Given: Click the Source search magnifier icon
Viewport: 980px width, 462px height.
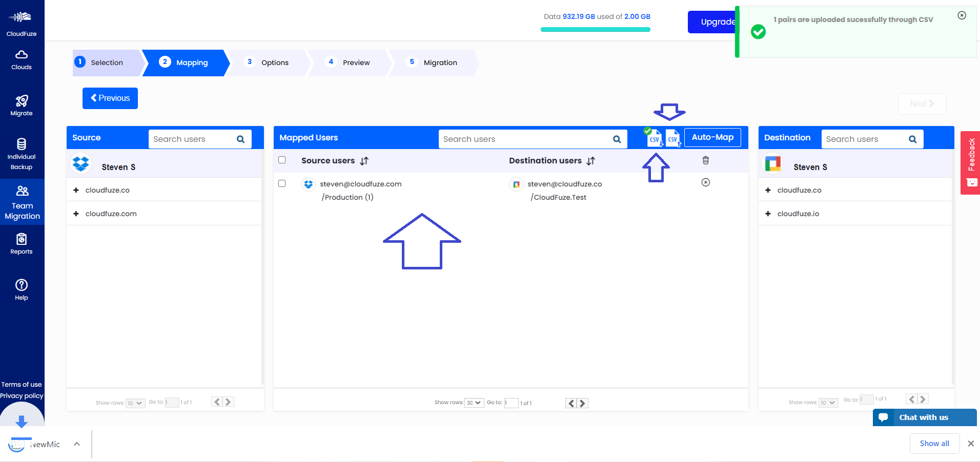Looking at the screenshot, I should [240, 139].
